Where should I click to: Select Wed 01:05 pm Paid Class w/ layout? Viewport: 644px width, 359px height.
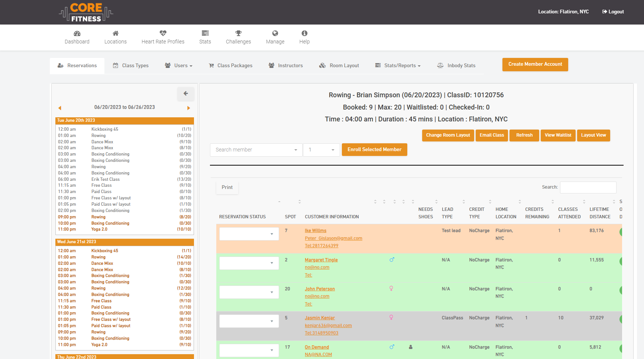click(124, 326)
